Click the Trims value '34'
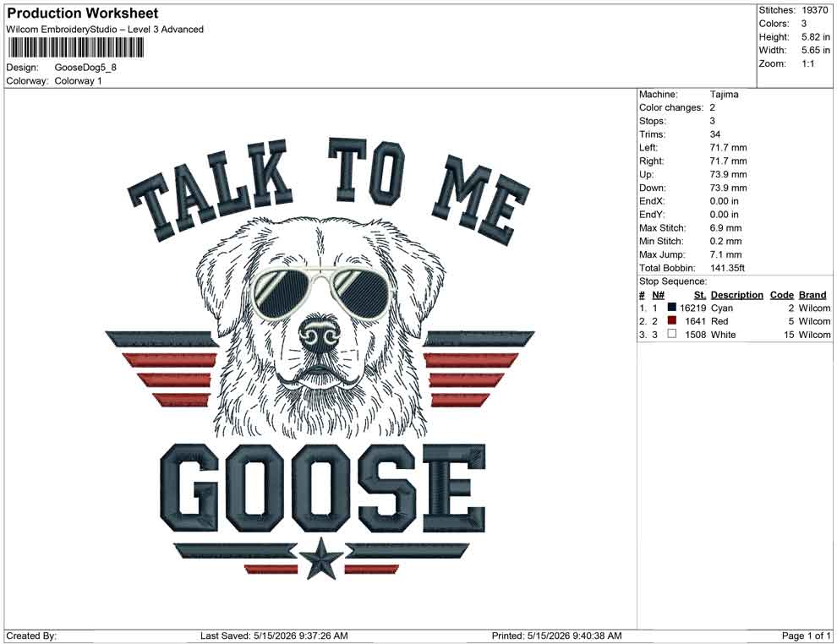Screen dimensions: 837x644 click(714, 134)
